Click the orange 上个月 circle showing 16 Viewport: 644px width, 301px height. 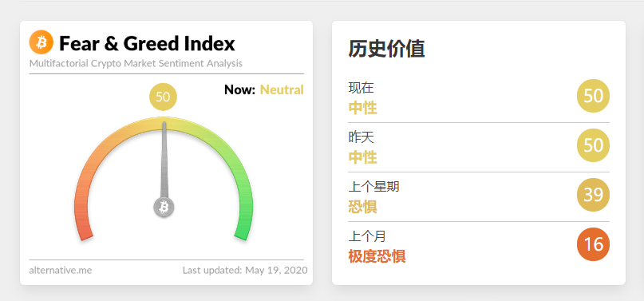[x=593, y=244]
